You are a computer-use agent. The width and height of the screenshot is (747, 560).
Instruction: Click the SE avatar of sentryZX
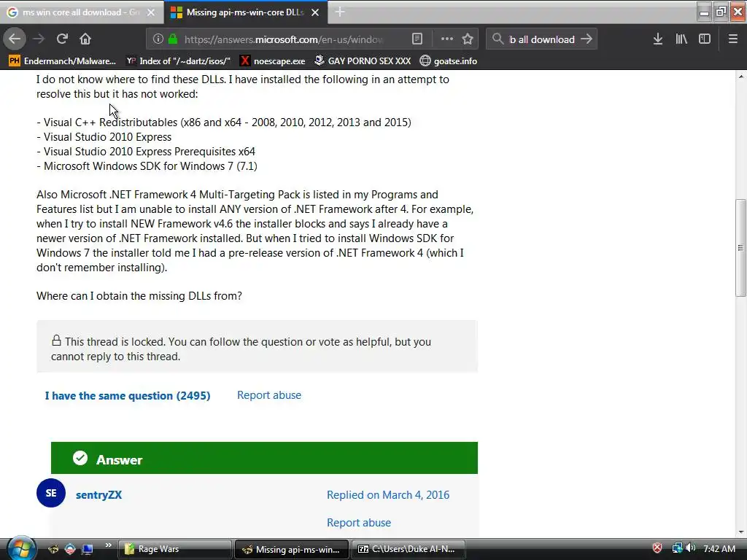[x=51, y=493]
